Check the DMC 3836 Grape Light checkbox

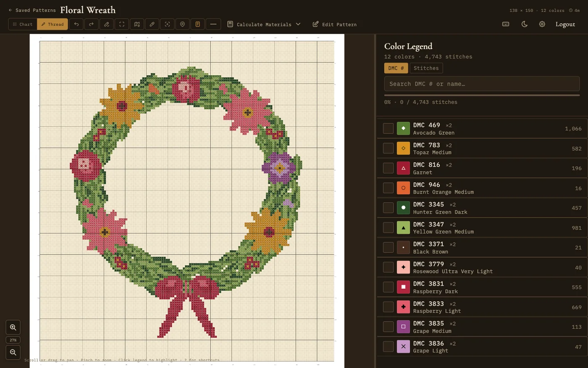[388, 347]
